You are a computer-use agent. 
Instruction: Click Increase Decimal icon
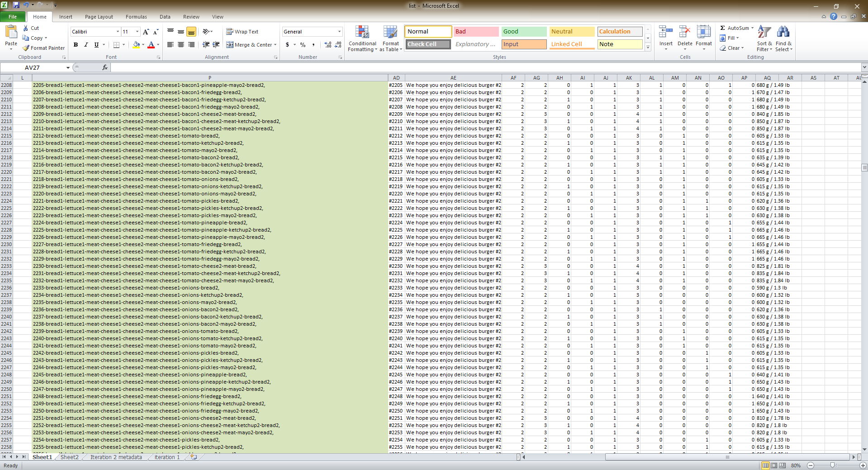coord(328,45)
